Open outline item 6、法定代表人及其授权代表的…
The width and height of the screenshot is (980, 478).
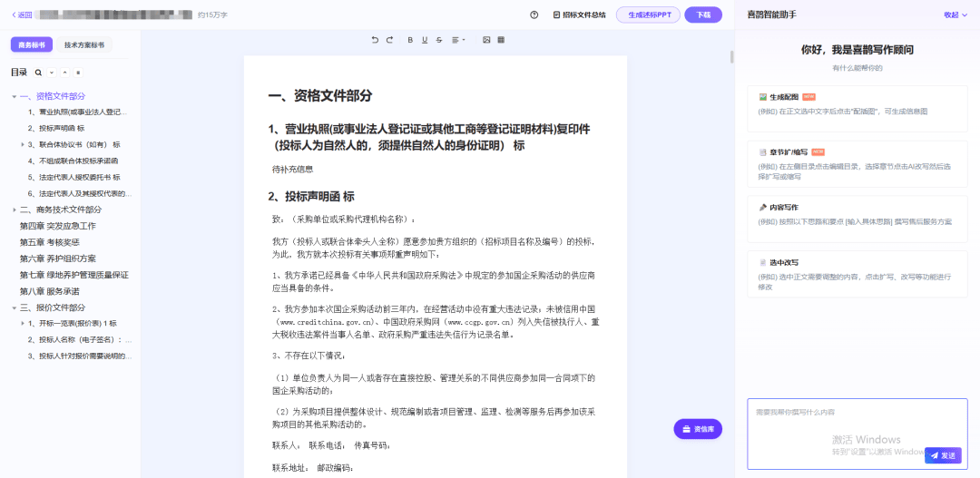(79, 193)
